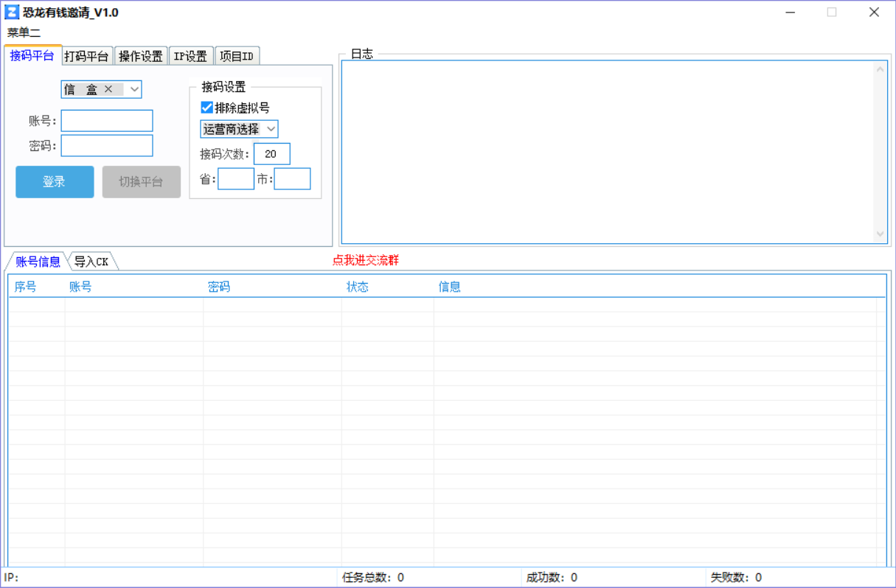Open the 菜单二 menu
This screenshot has width=896, height=588.
[x=24, y=32]
